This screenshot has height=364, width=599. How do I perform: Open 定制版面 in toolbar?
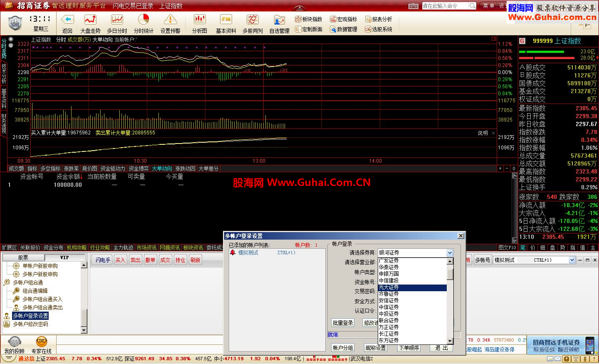point(309,29)
